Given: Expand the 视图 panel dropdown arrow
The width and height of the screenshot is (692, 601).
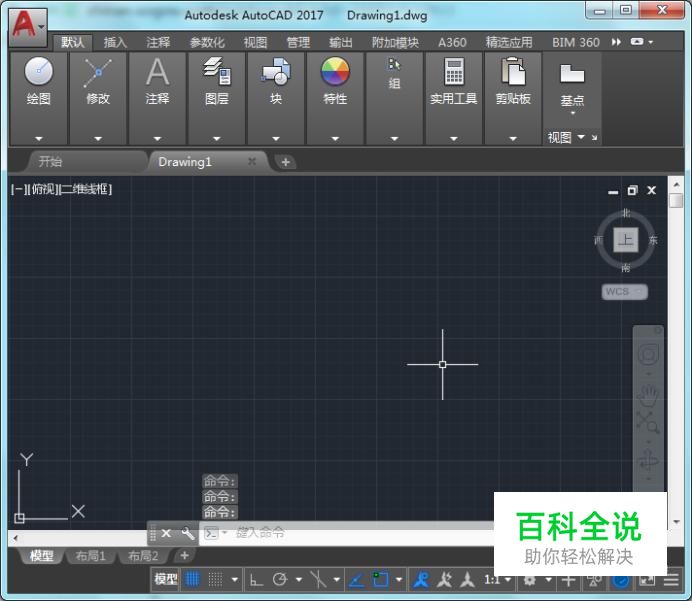Looking at the screenshot, I should tap(581, 137).
